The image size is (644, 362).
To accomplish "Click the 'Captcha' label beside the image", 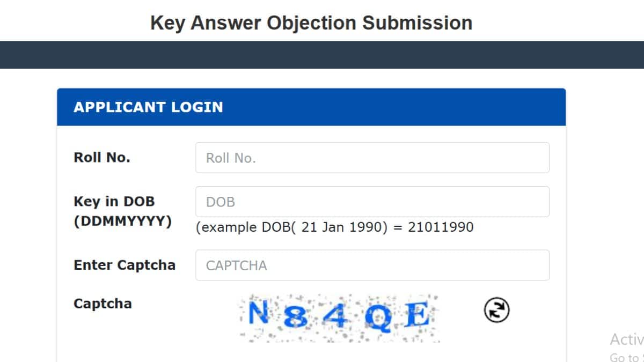I will (x=103, y=304).
